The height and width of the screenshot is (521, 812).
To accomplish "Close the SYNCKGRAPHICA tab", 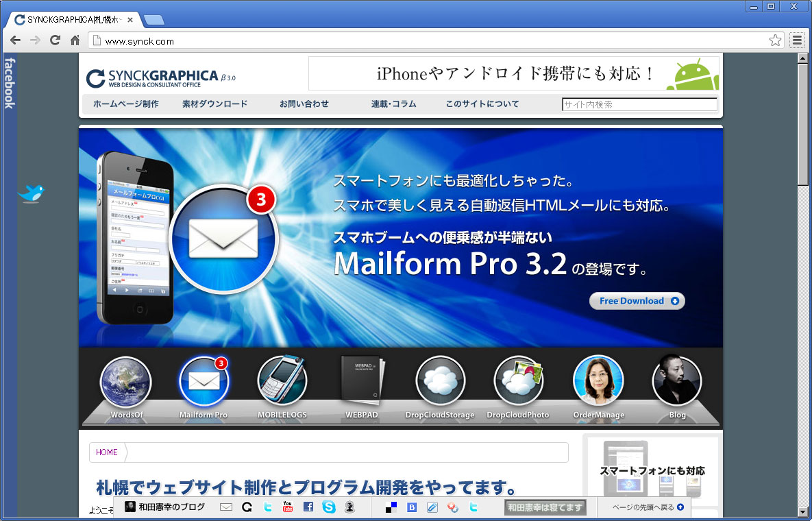I will click(130, 20).
